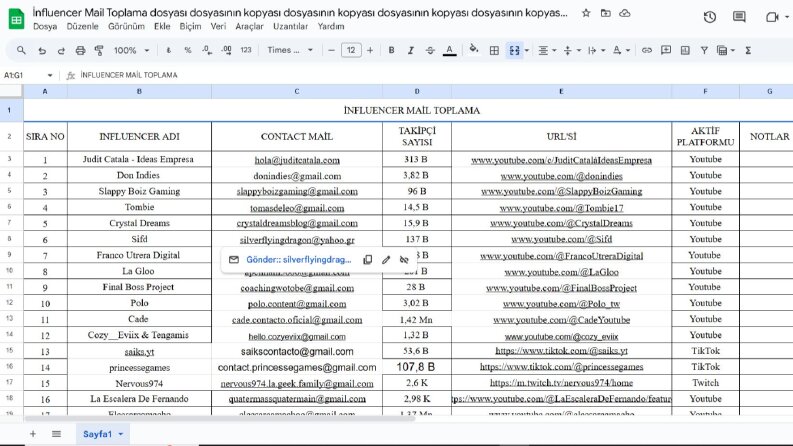Toggle bold formatting
Screen dimensions: 793x446
(391, 50)
